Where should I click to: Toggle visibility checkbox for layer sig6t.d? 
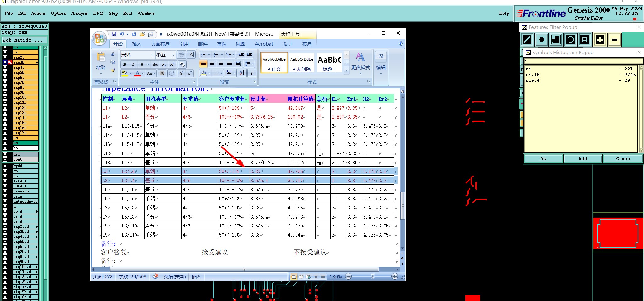(5, 247)
